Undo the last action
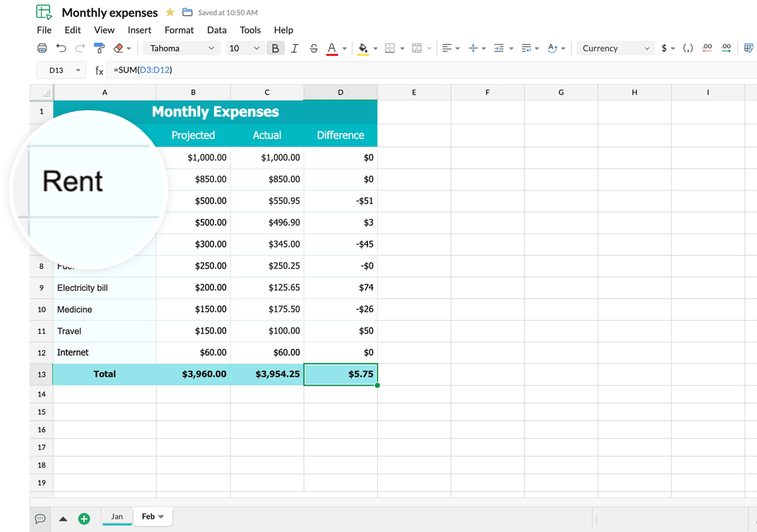This screenshot has height=532, width=757. (62, 48)
